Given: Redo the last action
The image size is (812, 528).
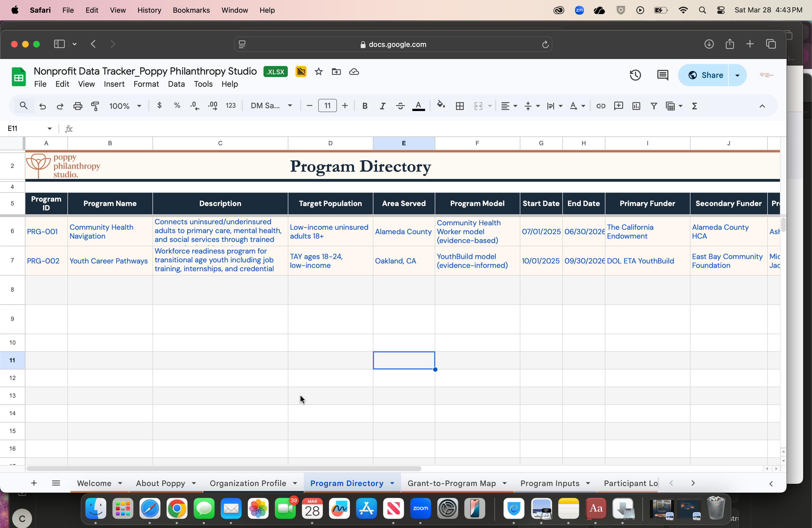Looking at the screenshot, I should click(60, 106).
